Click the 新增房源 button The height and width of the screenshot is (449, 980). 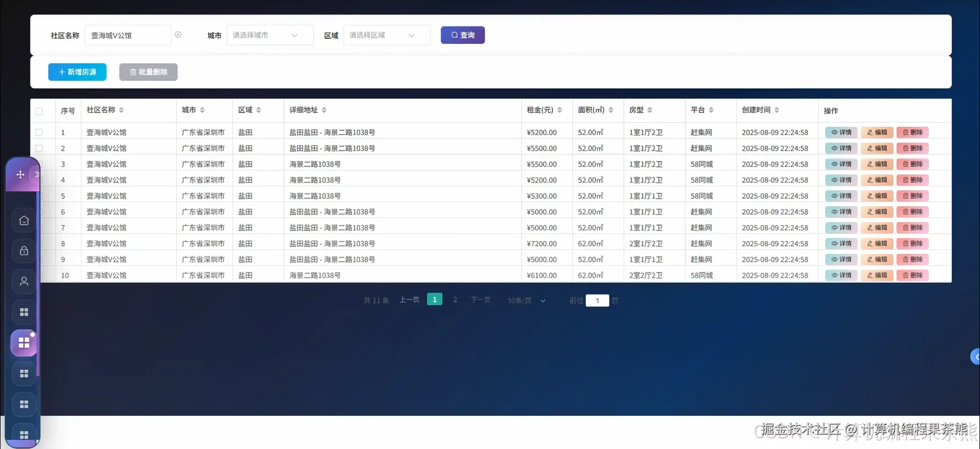coord(77,72)
